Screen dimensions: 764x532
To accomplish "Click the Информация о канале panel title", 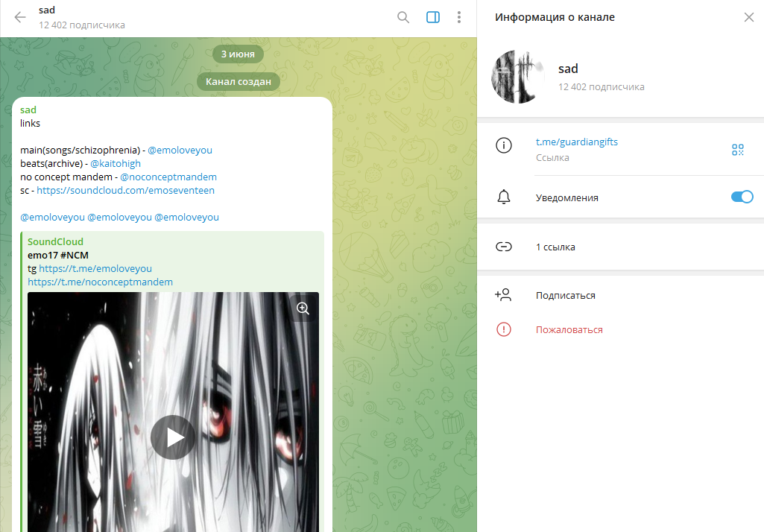I will 555,17.
